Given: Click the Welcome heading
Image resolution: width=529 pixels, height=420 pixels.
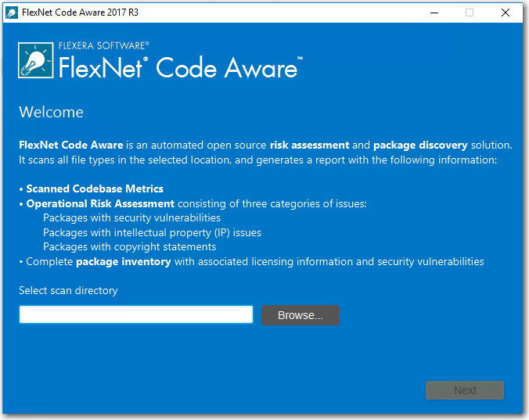Looking at the screenshot, I should 51,113.
